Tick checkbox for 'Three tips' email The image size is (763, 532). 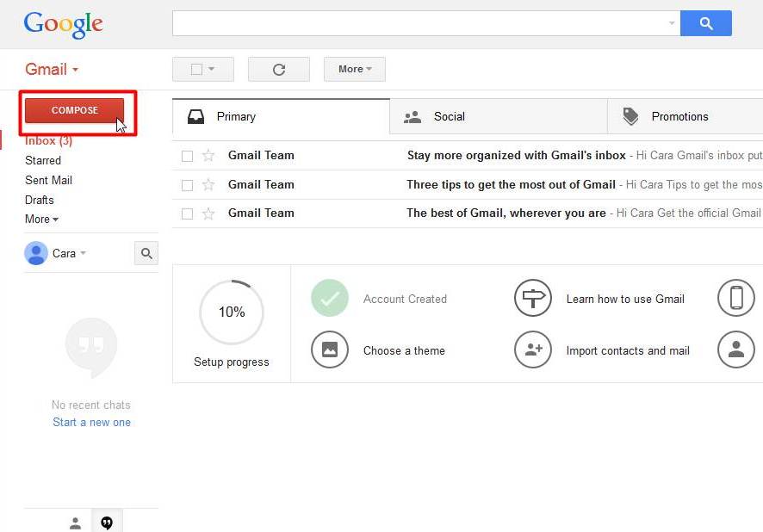(188, 185)
